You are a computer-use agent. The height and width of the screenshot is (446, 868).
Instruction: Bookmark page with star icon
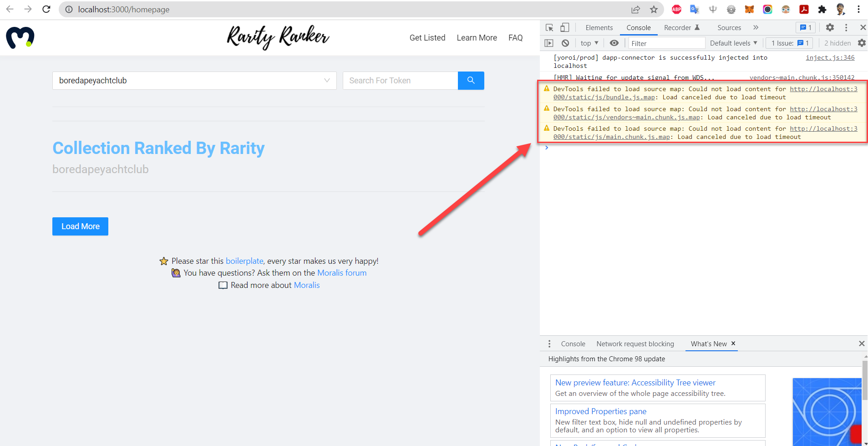tap(654, 10)
